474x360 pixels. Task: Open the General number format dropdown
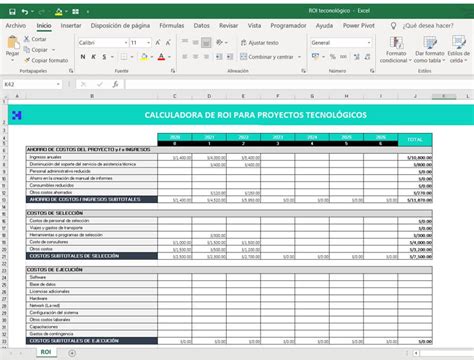pyautogui.click(x=369, y=43)
